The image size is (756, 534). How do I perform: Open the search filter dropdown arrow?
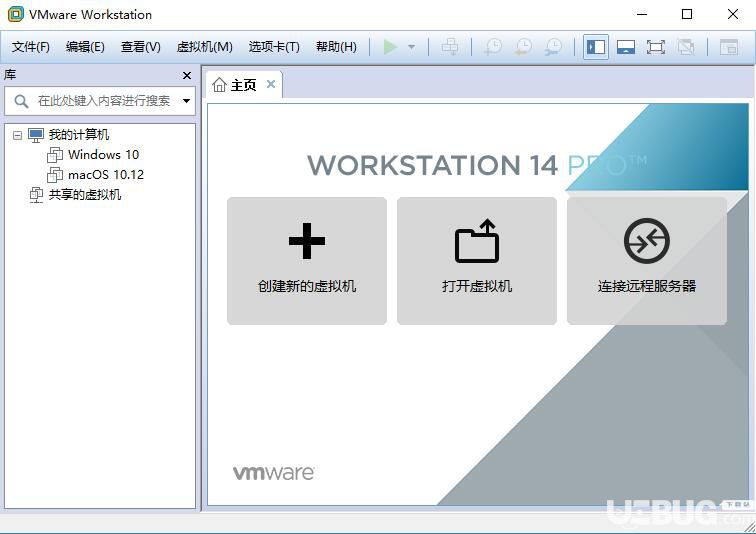pyautogui.click(x=186, y=101)
